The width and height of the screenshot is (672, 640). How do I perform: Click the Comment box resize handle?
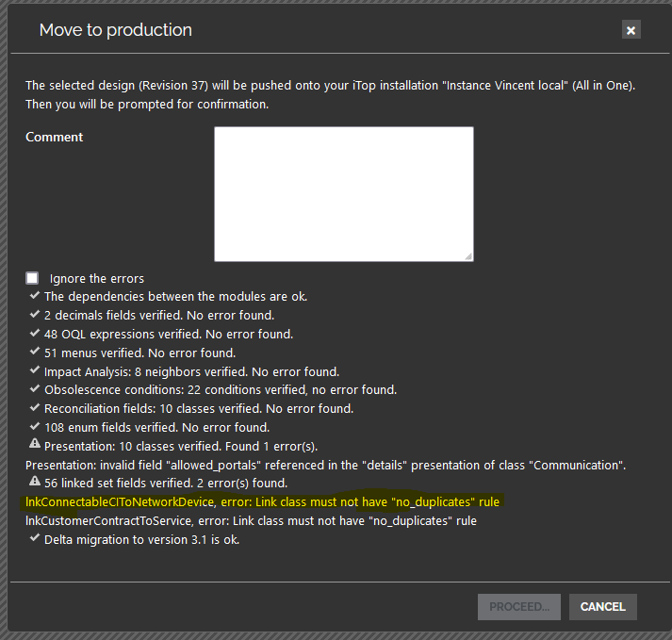467,255
